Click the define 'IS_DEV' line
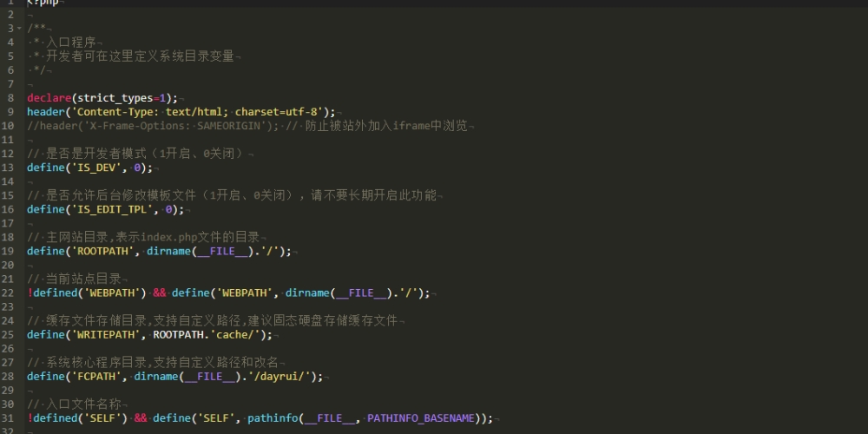This screenshot has width=868, height=434. [x=89, y=168]
